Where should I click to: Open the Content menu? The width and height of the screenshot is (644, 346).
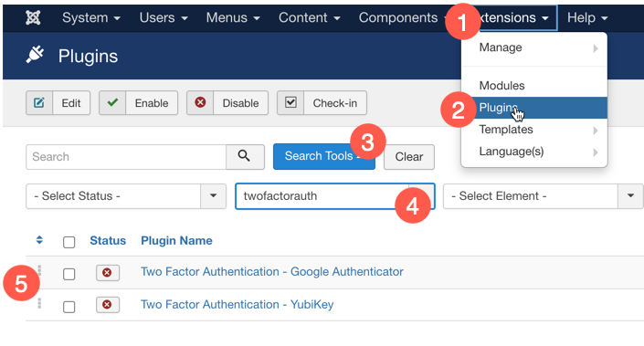[x=310, y=17]
